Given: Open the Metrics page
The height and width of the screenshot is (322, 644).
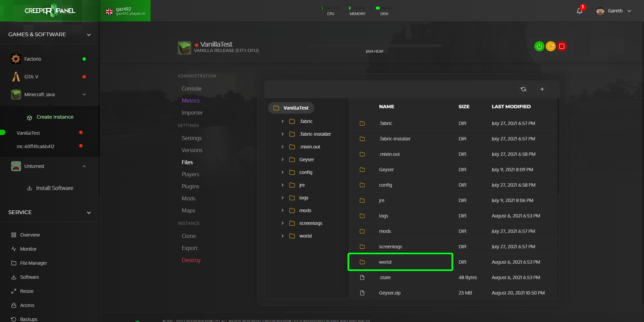Looking at the screenshot, I should [191, 101].
